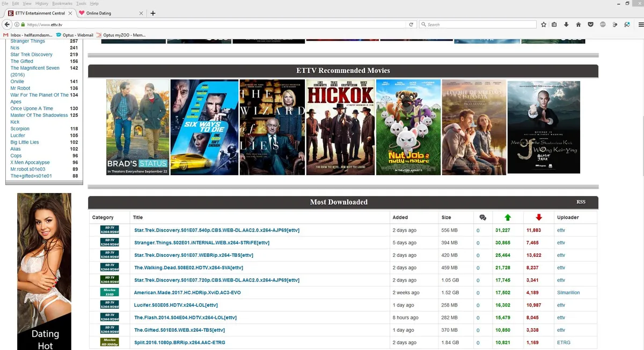The width and height of the screenshot is (644, 350).
Task: Click category badge of Split.2016.1080p row
Action: click(x=109, y=342)
